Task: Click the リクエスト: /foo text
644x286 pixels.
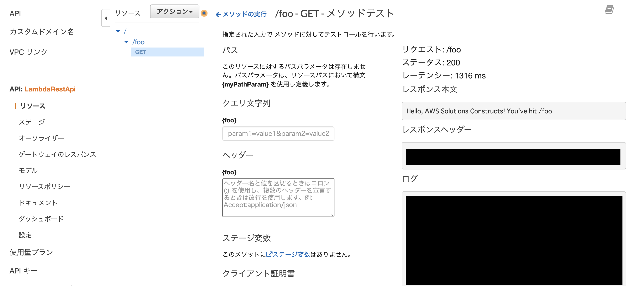Action: (432, 50)
